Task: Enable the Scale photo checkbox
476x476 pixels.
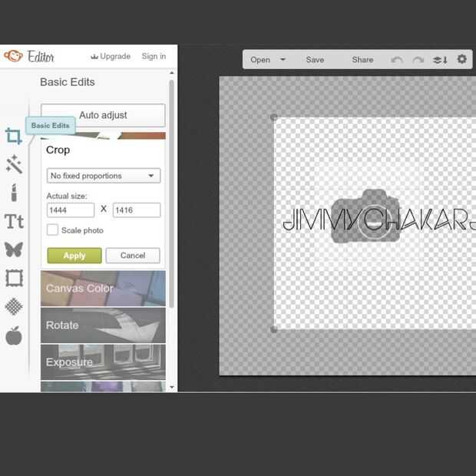Action: tap(52, 230)
